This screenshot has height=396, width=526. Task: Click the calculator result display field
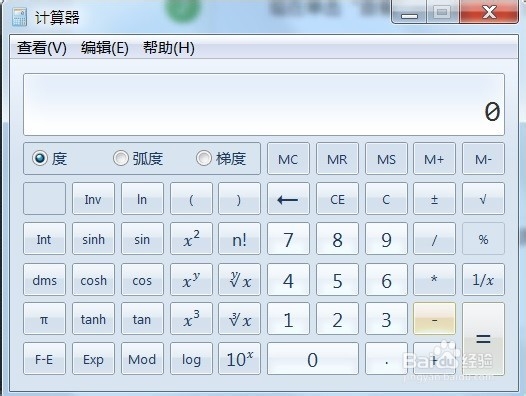pos(264,104)
